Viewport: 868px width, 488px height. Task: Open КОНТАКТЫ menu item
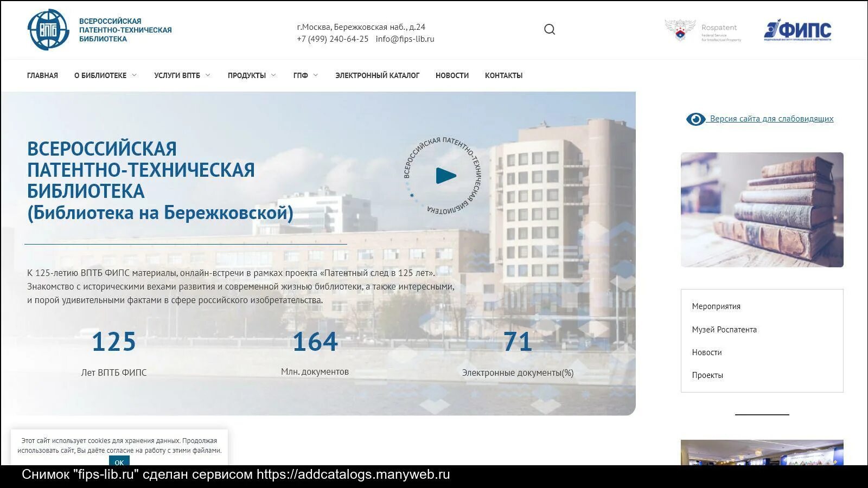click(x=503, y=75)
